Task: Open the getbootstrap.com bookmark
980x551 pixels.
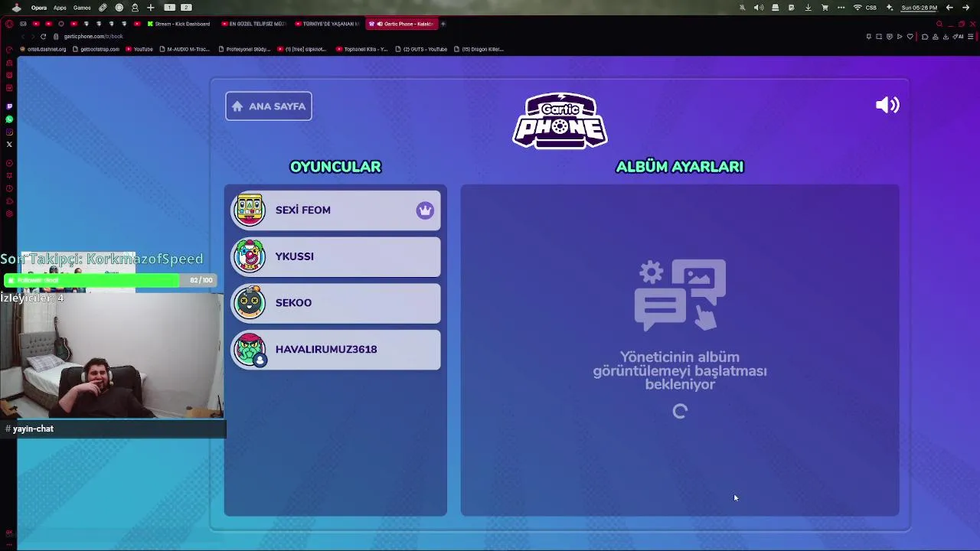Action: pyautogui.click(x=96, y=49)
